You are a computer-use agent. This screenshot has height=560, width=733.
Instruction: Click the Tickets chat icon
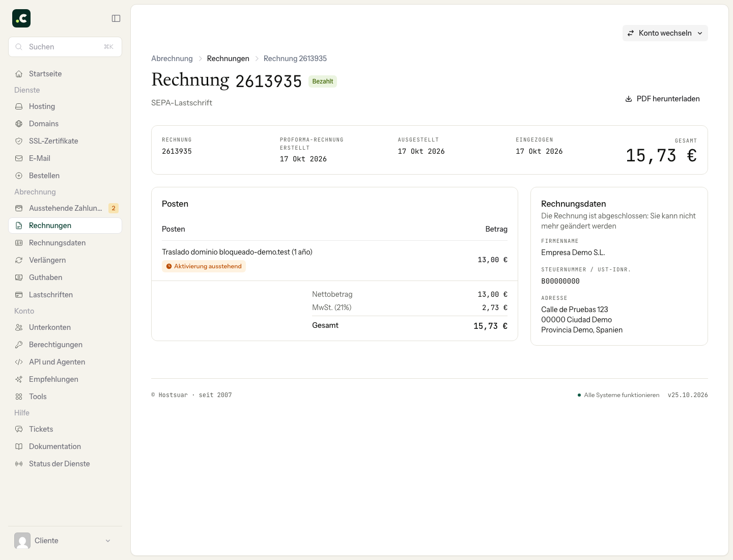point(19,429)
